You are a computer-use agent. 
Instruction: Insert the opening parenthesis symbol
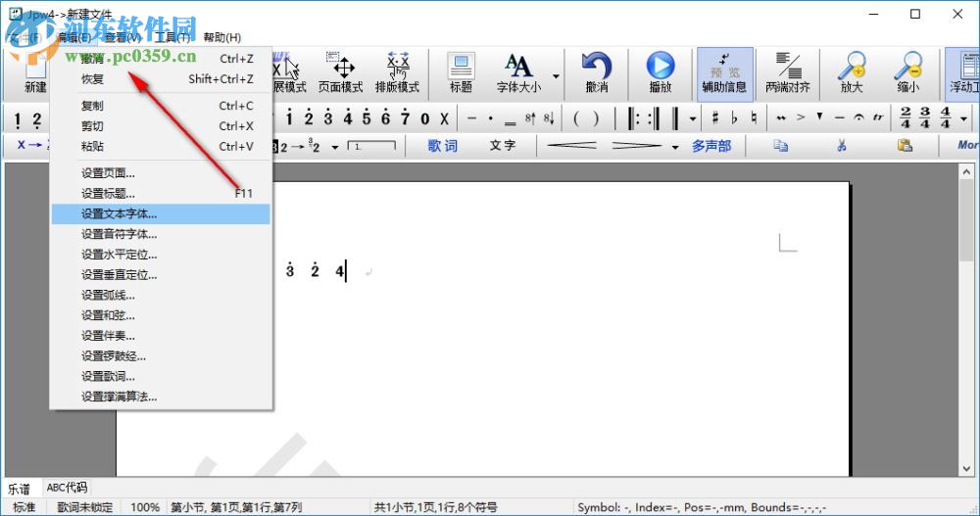576,118
